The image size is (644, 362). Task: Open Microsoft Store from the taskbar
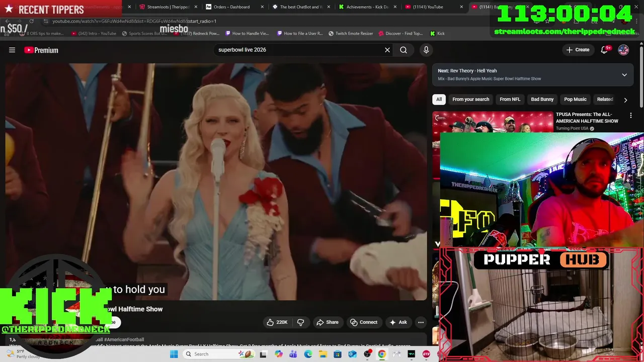click(x=338, y=354)
